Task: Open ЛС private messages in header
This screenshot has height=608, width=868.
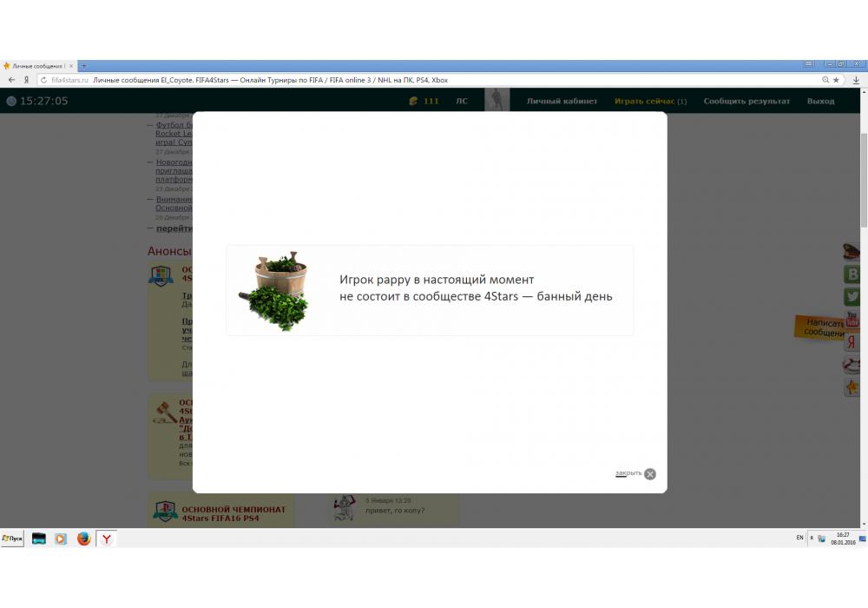Action: tap(462, 101)
